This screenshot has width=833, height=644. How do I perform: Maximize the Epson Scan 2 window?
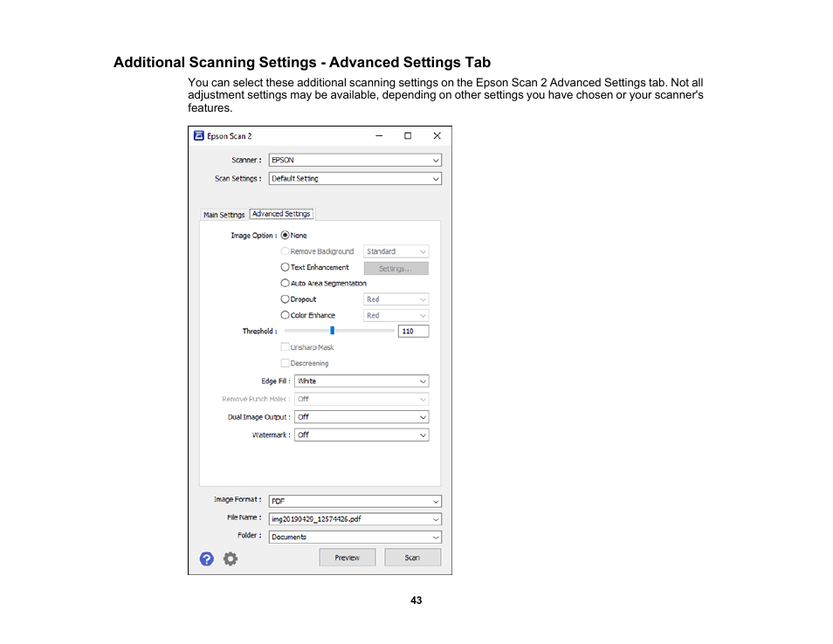tap(408, 136)
